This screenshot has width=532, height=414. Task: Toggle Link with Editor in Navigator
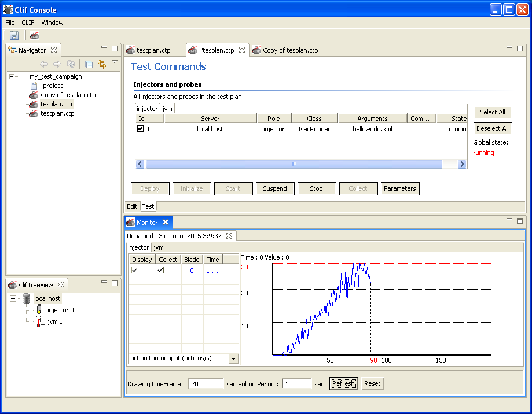[102, 64]
